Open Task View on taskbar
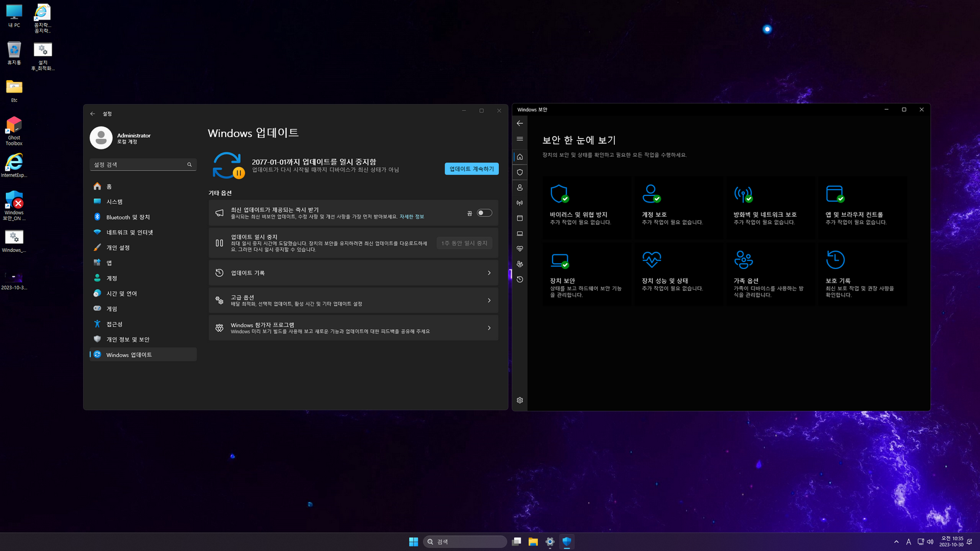Screen dimensions: 980x551 coord(517,542)
